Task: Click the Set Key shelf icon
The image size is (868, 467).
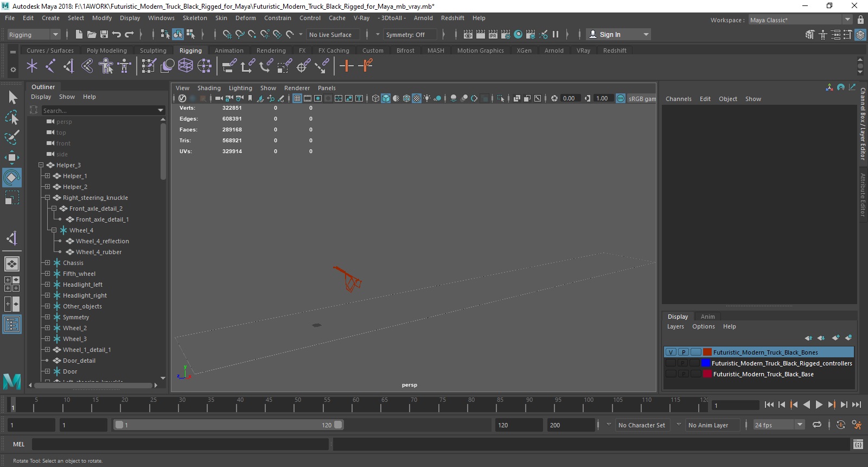Action: coord(346,66)
